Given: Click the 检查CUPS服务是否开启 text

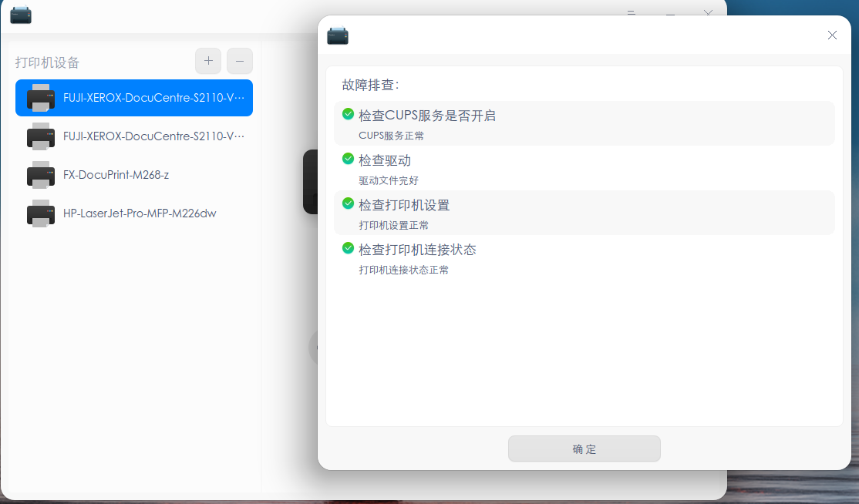Looking at the screenshot, I should (427, 116).
